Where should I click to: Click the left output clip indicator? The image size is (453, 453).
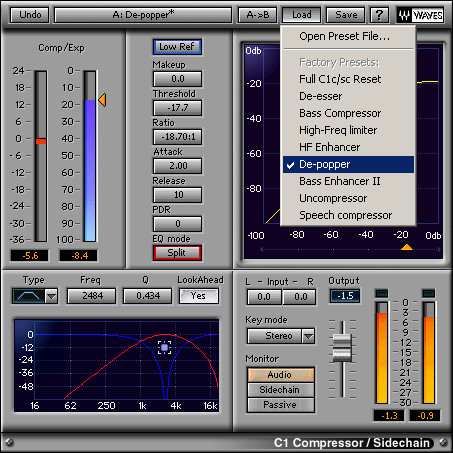tap(382, 293)
